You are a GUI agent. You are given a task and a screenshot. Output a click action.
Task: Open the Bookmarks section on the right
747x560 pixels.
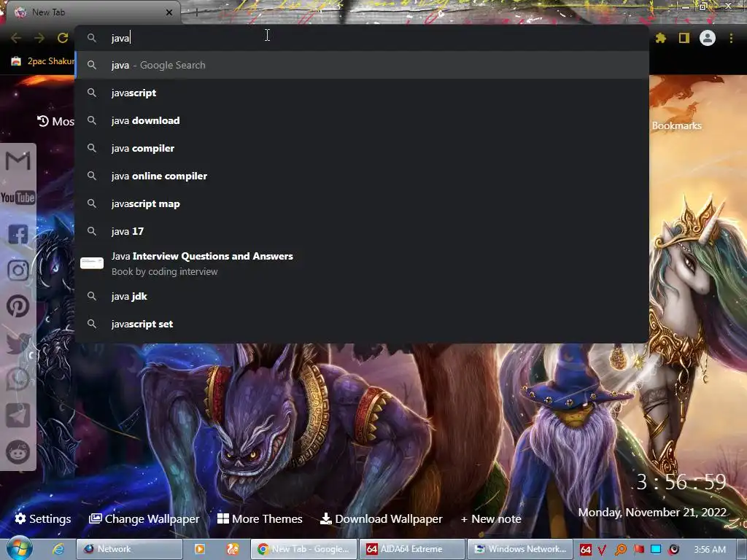[676, 125]
